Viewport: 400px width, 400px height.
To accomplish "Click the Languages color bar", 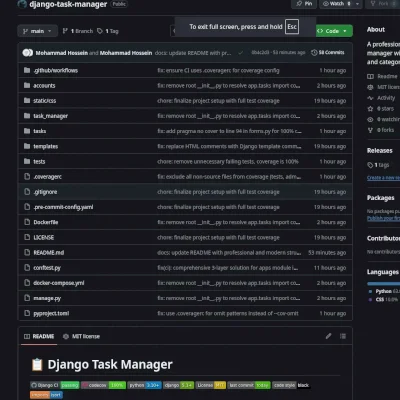I will pos(383,284).
